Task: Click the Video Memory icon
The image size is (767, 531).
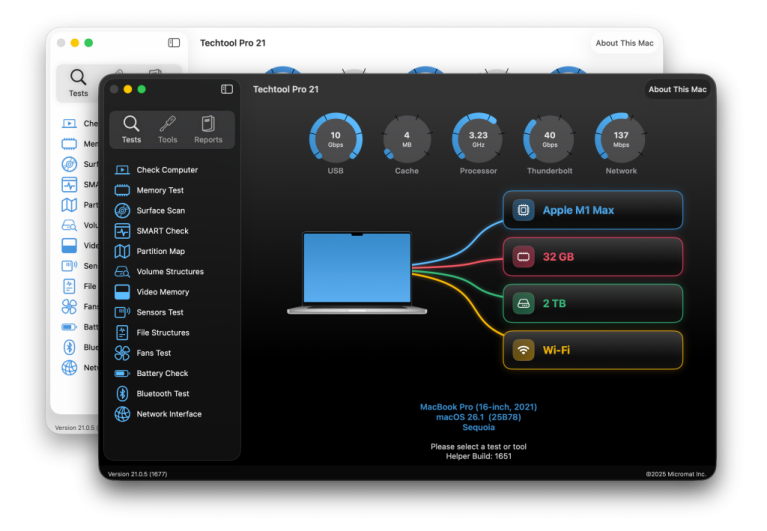Action: [x=122, y=292]
